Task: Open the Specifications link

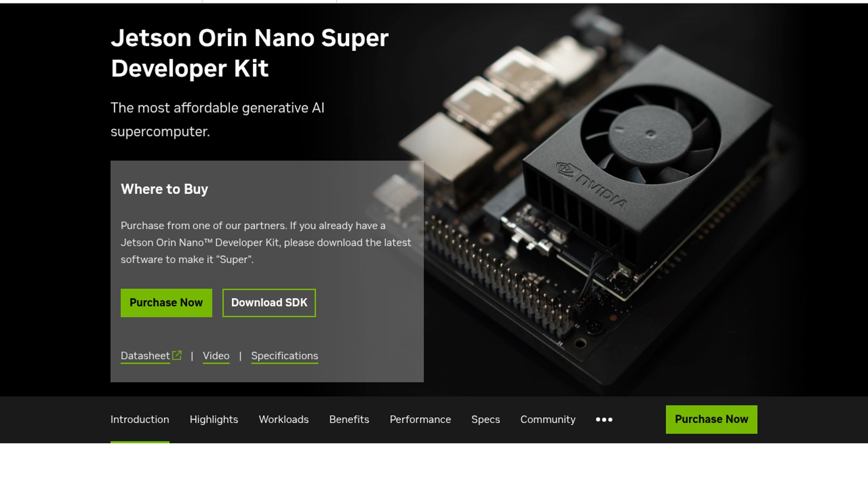Action: click(285, 356)
